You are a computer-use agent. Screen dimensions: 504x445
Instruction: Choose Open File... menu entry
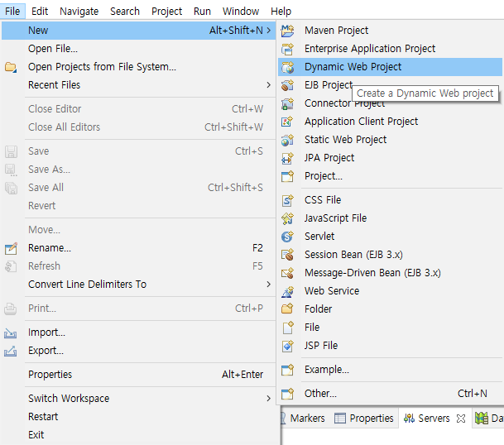[138, 49]
